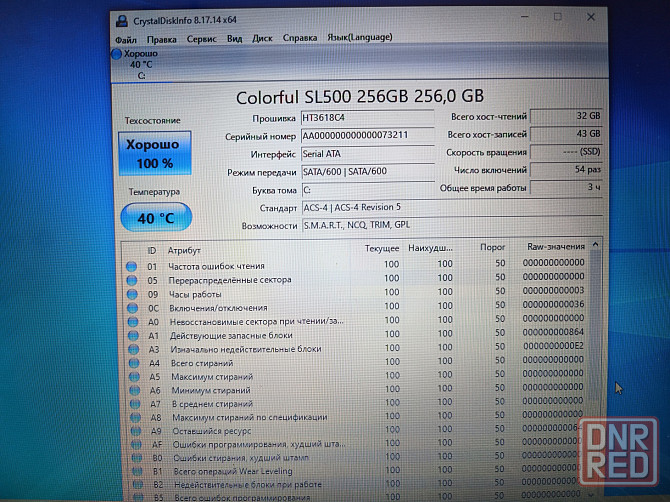Image resolution: width=670 pixels, height=502 pixels.
Task: Click the ID column header
Action: [x=152, y=250]
